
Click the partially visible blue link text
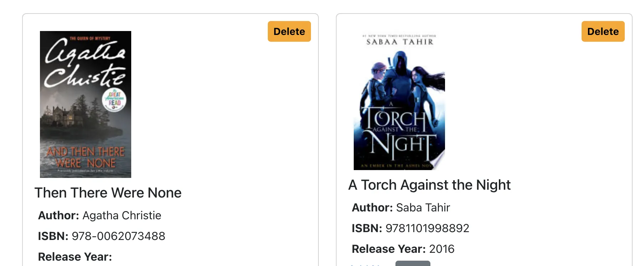(x=367, y=265)
